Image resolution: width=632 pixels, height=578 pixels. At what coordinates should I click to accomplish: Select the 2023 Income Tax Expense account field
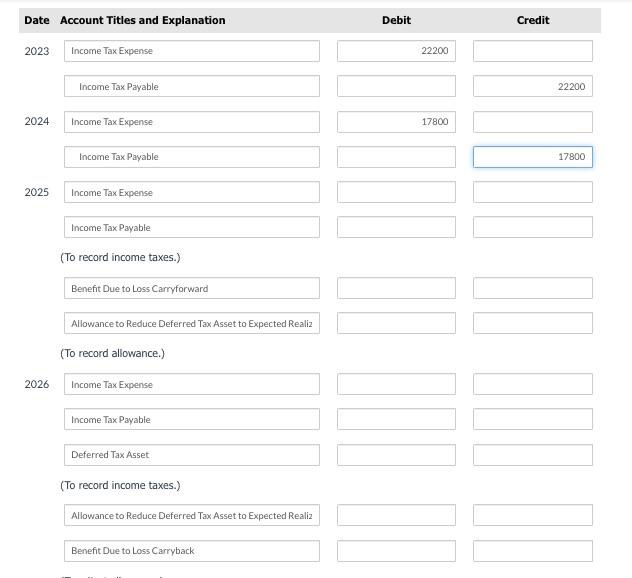192,51
